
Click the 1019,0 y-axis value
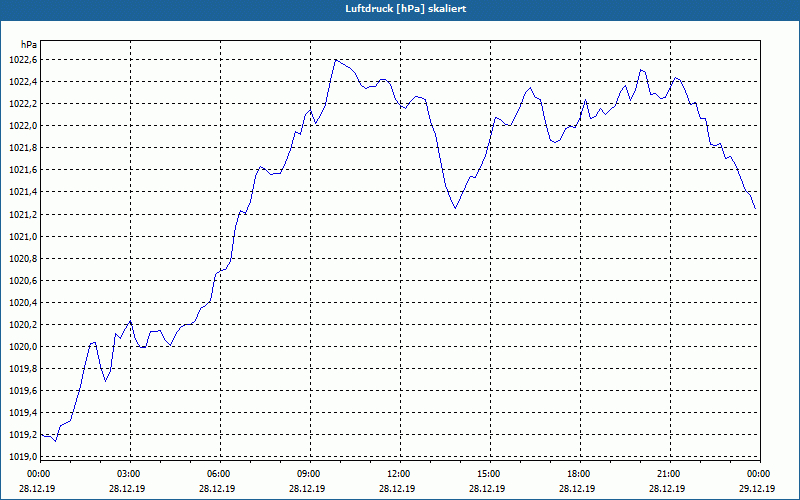pos(22,457)
